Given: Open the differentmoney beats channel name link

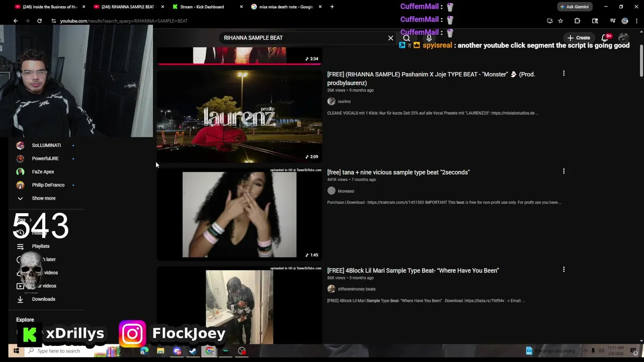Looking at the screenshot, I should coord(356,289).
